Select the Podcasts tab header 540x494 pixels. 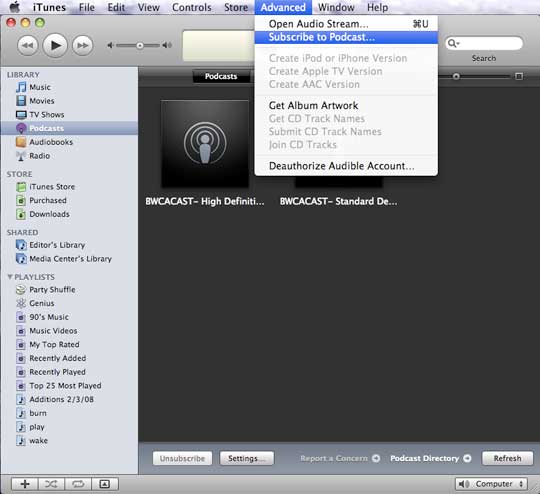tap(221, 76)
